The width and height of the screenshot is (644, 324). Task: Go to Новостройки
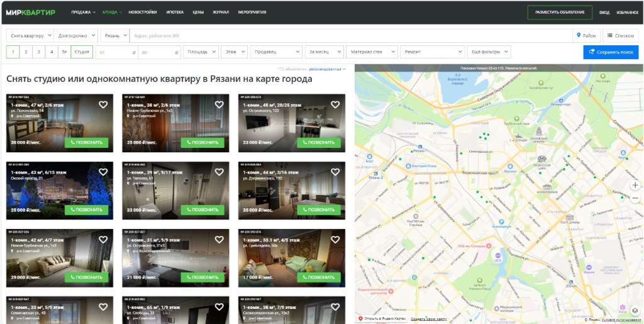click(143, 13)
